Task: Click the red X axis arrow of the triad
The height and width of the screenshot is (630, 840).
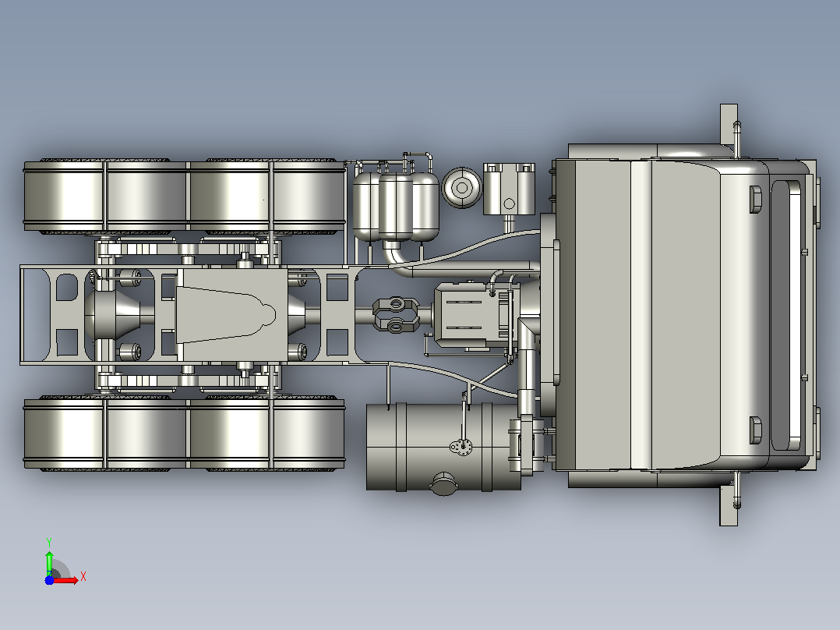Action: [x=65, y=580]
